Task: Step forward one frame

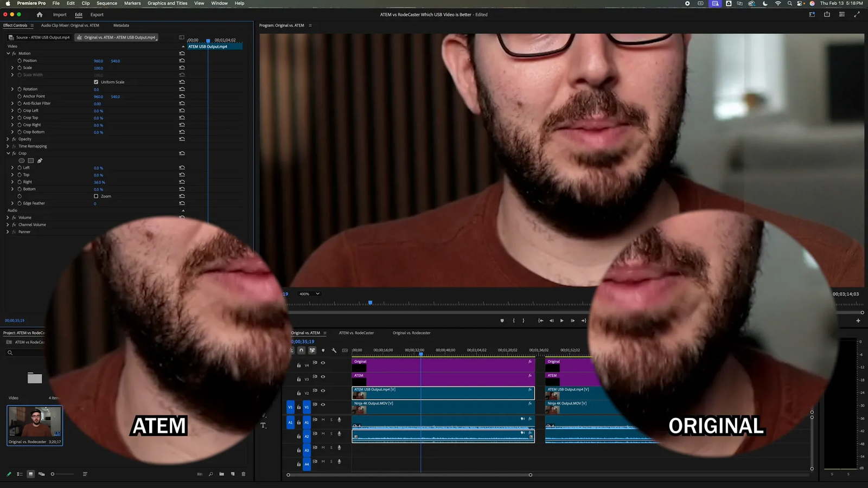Action: click(x=572, y=320)
